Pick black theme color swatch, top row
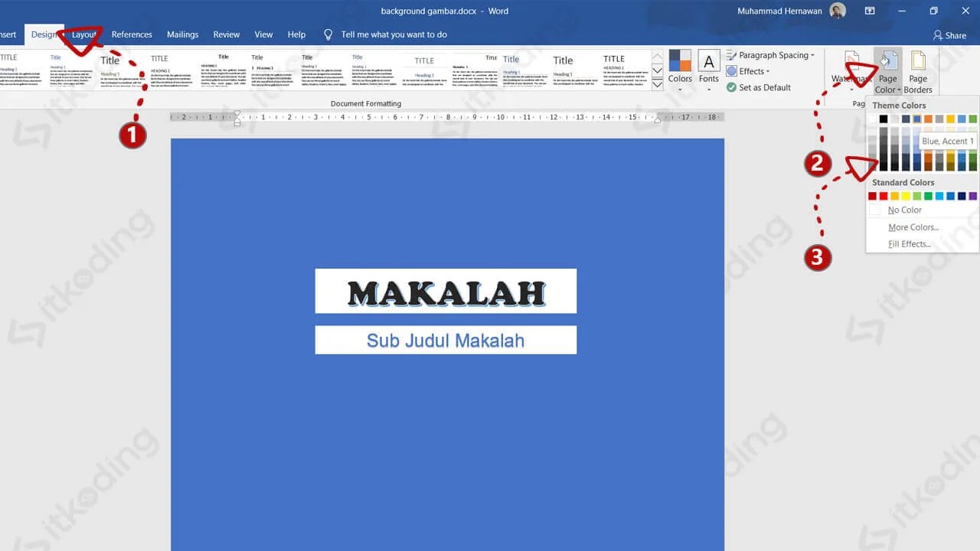Viewport: 980px width, 551px height. (x=884, y=119)
